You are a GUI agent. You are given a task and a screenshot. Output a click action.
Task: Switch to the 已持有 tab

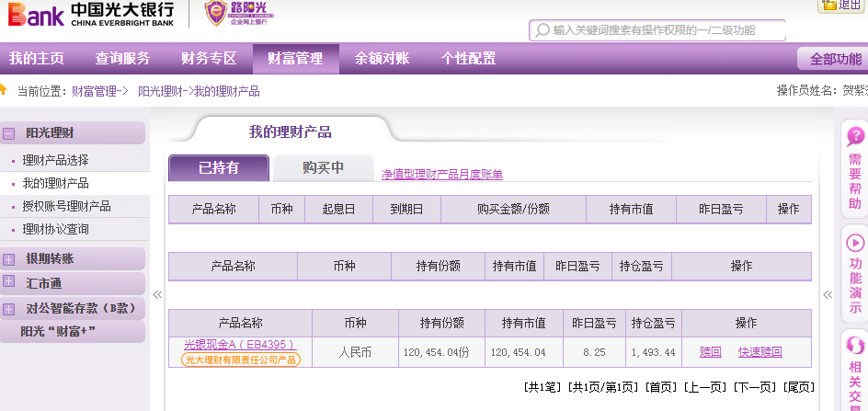pos(219,168)
